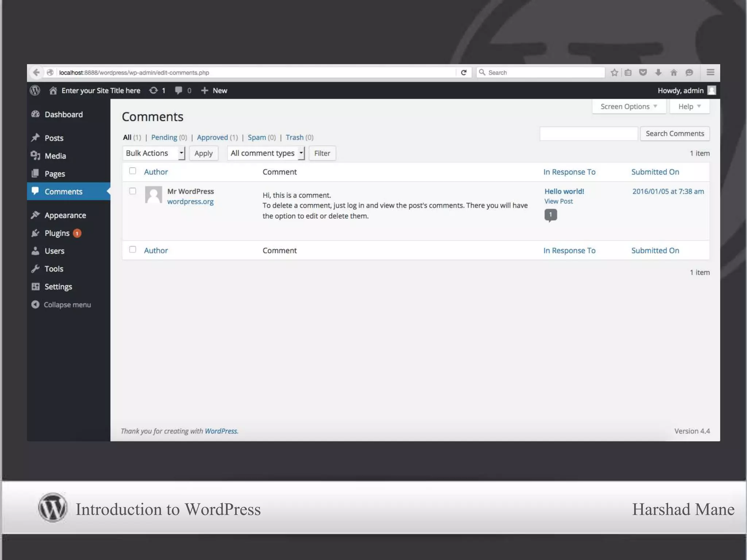Click the browser back arrow button
The width and height of the screenshot is (747, 560).
pyautogui.click(x=36, y=72)
